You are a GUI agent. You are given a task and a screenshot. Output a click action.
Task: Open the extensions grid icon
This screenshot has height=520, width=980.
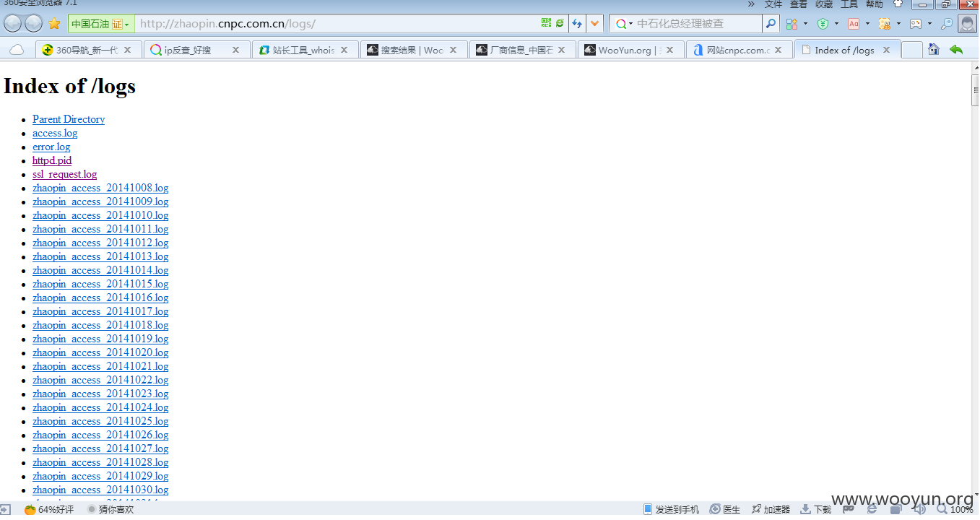(x=792, y=24)
